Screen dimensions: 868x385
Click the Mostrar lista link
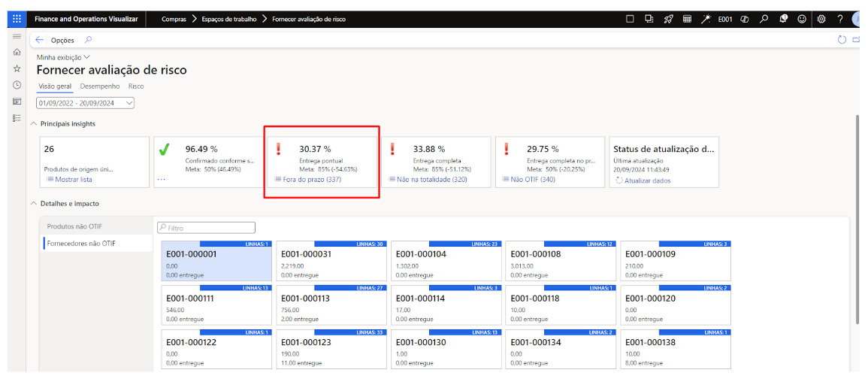click(x=73, y=180)
